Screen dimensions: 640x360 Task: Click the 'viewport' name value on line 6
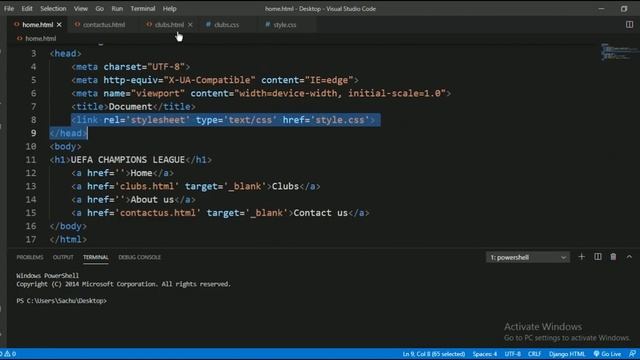tap(158, 93)
